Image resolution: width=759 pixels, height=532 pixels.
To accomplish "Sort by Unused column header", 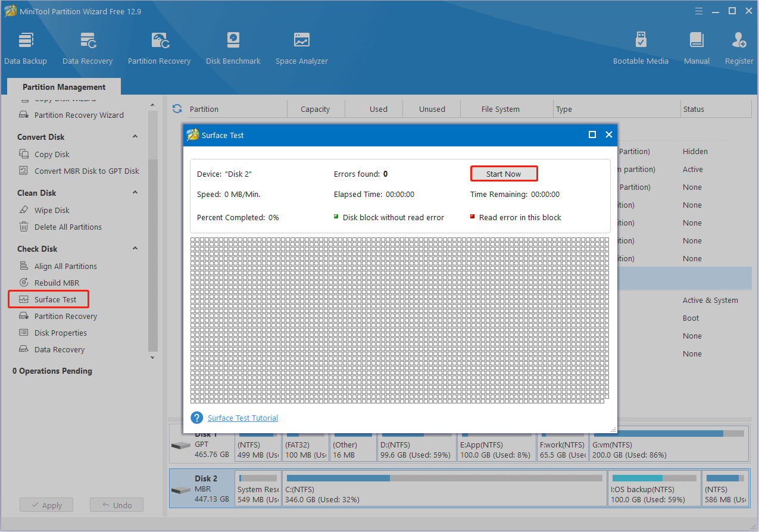I will 432,109.
